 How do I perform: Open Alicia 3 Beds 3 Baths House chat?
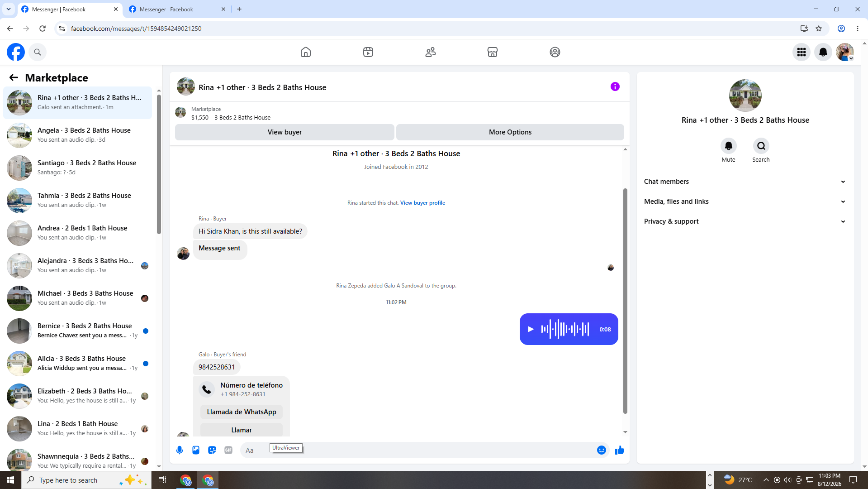(78, 363)
